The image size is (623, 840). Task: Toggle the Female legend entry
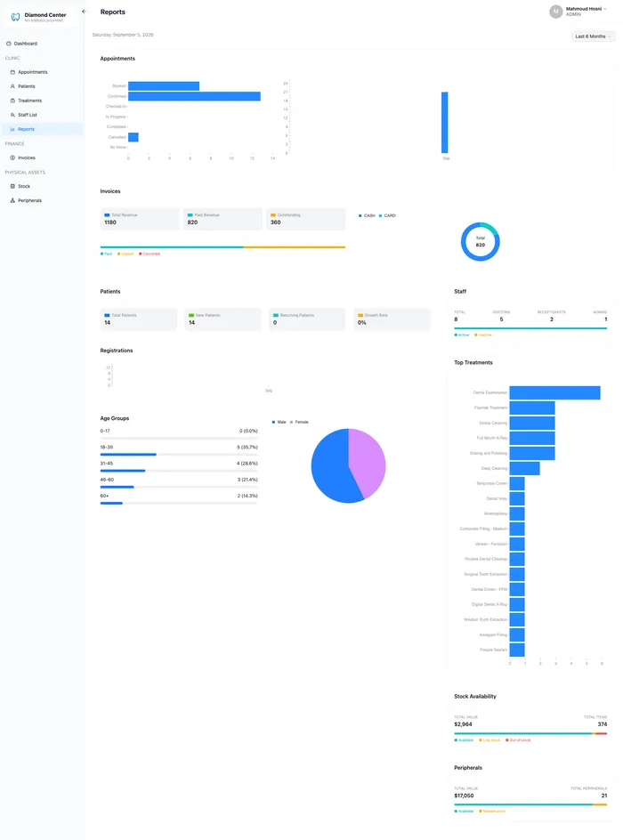pos(299,422)
